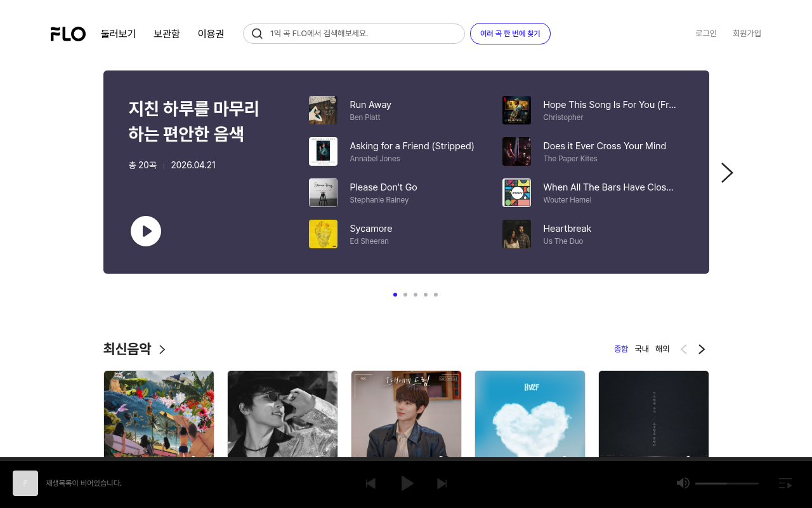Select fifth banner pagination dot
The width and height of the screenshot is (812, 508).
coord(436,295)
